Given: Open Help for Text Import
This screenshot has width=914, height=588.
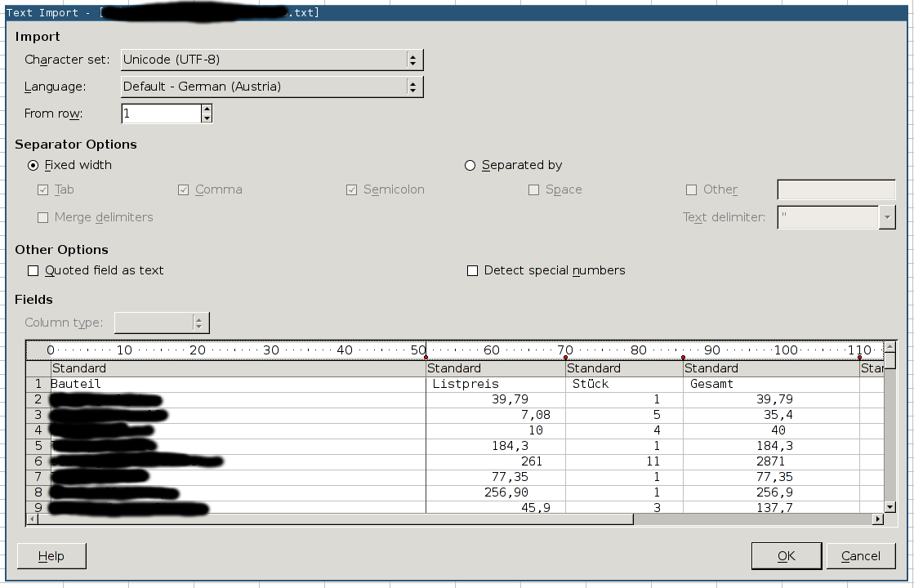Looking at the screenshot, I should pos(51,556).
